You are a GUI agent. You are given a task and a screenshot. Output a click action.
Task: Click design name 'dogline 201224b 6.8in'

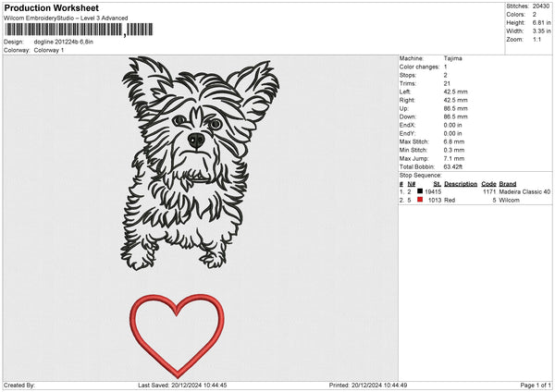coord(63,42)
